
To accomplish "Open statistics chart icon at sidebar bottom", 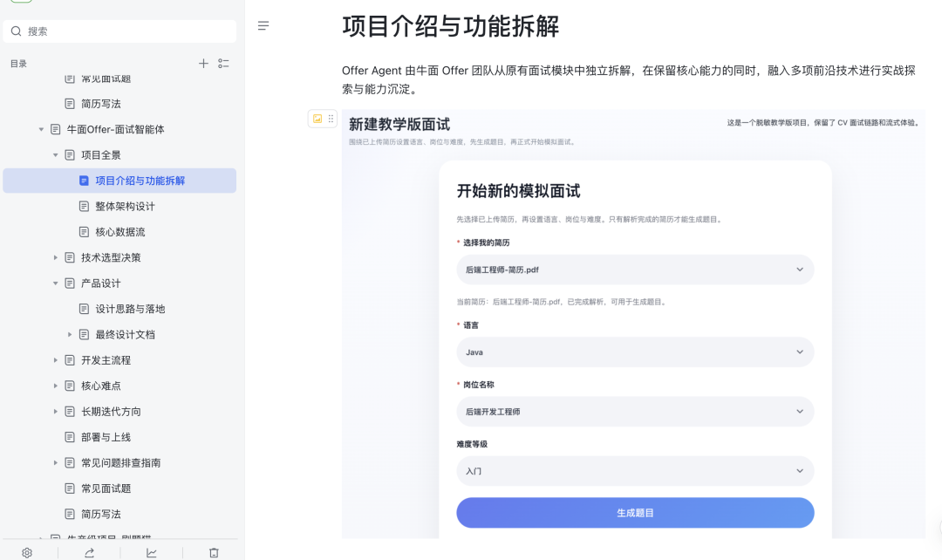I will [152, 553].
